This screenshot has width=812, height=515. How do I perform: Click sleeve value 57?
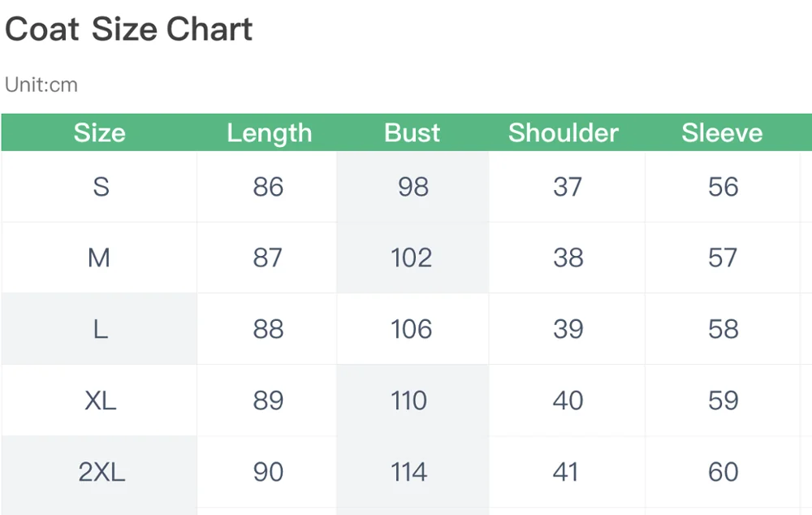coord(723,258)
